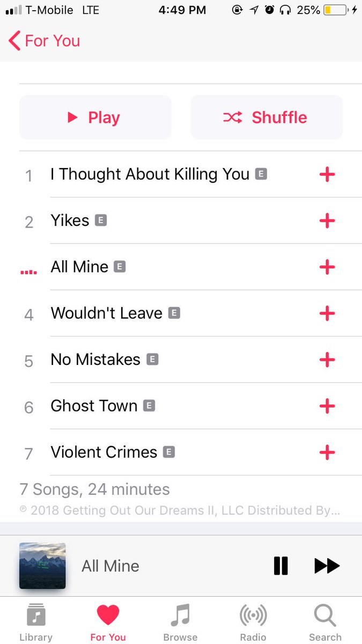Tap the plus icon beside Yikes
Viewport: 362px width, 644px height.
(x=327, y=221)
